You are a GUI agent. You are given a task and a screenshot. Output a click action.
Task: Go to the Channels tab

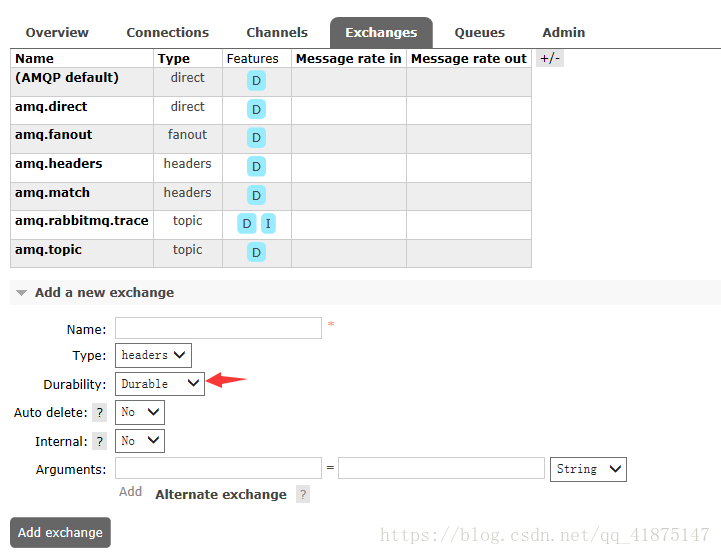277,33
